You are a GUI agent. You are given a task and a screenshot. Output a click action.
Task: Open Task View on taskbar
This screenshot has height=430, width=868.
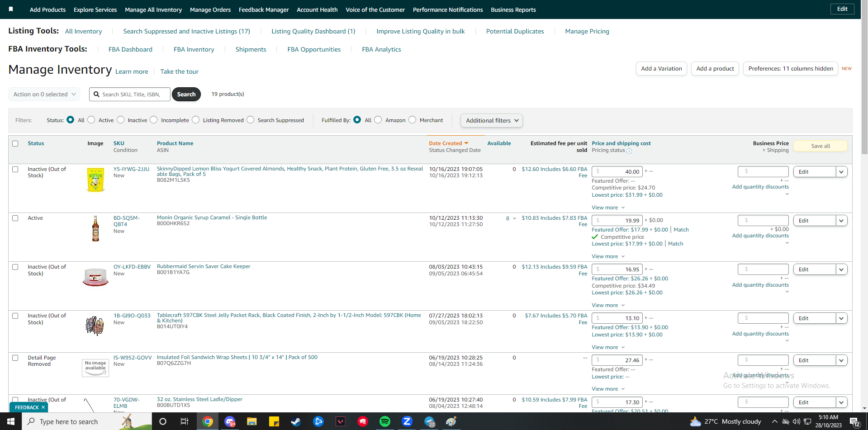point(185,421)
